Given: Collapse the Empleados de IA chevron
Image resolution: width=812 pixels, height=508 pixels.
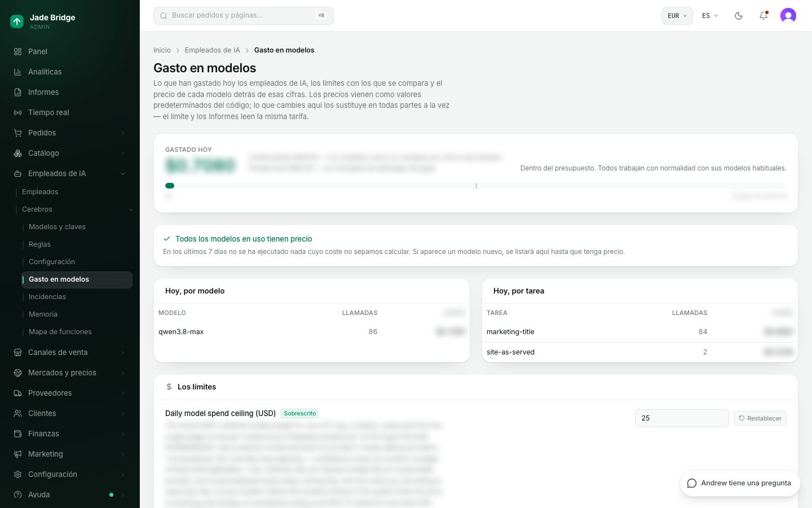Looking at the screenshot, I should pos(123,173).
